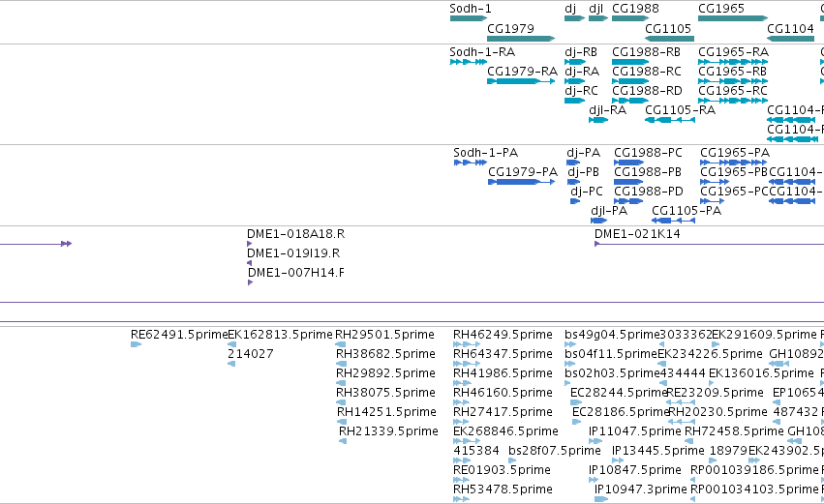824x504 pixels.
Task: Open the RH27417.5prime EST
Action: coord(461,423)
